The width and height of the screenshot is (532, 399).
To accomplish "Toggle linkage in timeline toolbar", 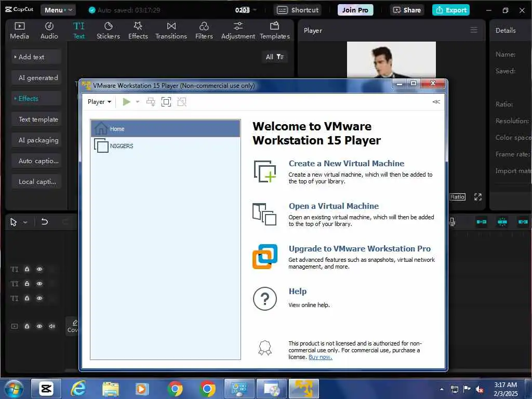I will click(x=523, y=222).
